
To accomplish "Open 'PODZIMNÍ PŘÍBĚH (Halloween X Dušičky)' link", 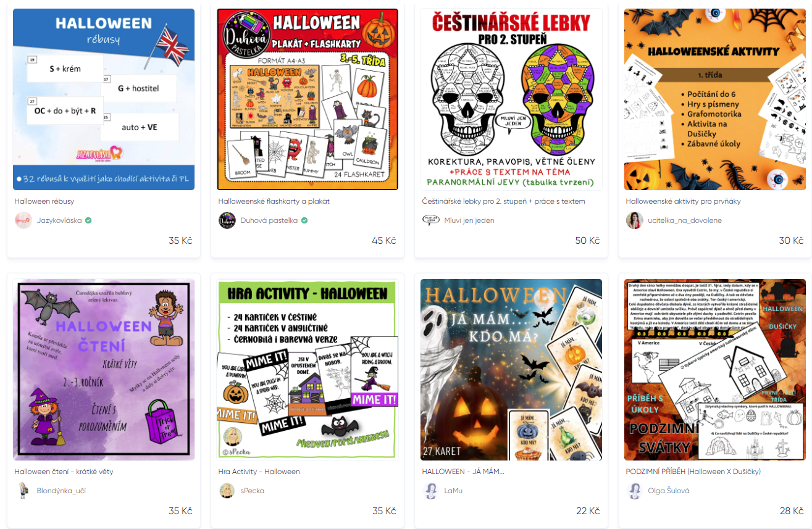I will 693,472.
